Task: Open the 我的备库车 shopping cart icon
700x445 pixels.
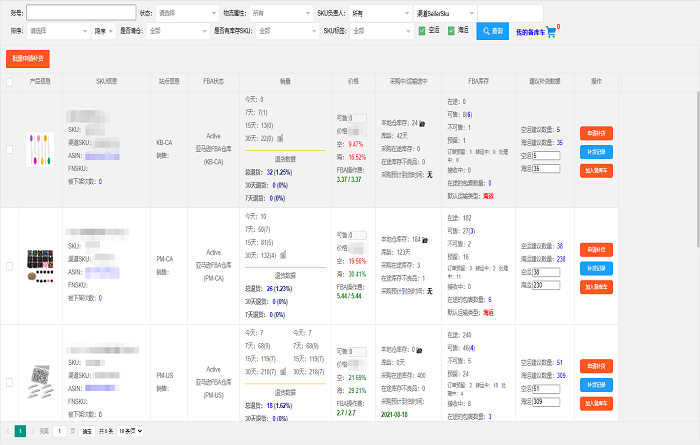Action: 551,32
